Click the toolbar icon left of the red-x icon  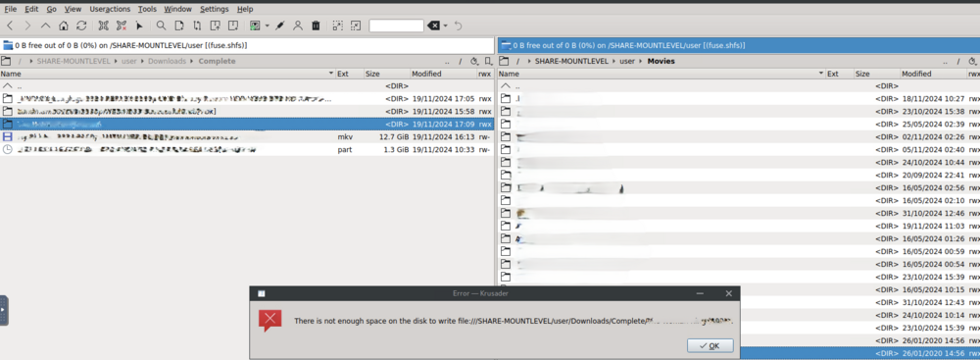click(x=104, y=26)
